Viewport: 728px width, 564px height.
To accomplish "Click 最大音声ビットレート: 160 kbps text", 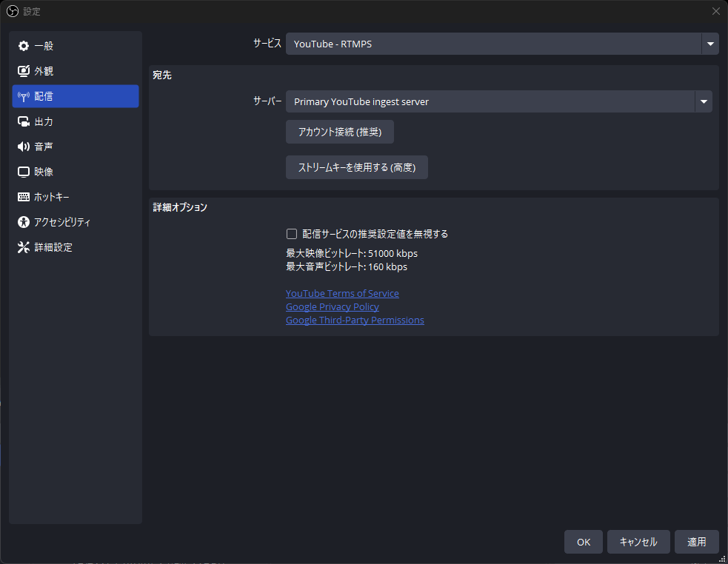I will 347,267.
